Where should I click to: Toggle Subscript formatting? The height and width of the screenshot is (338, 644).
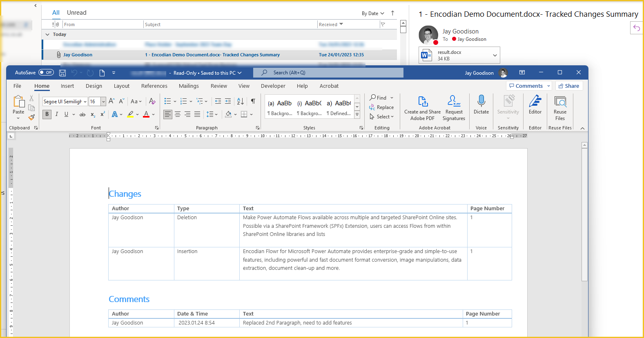click(x=93, y=114)
